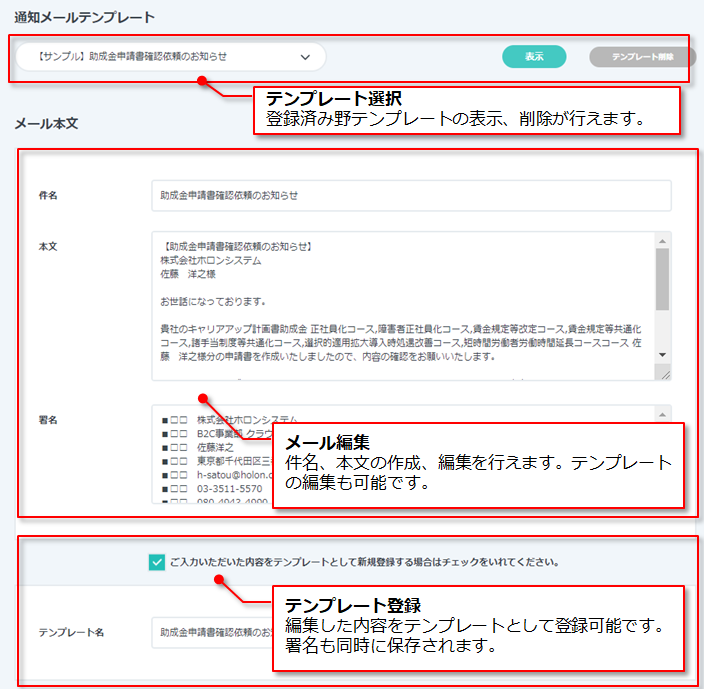Click the 本文 text area scrollbar thumb
This screenshot has width=704, height=689.
(x=662, y=280)
